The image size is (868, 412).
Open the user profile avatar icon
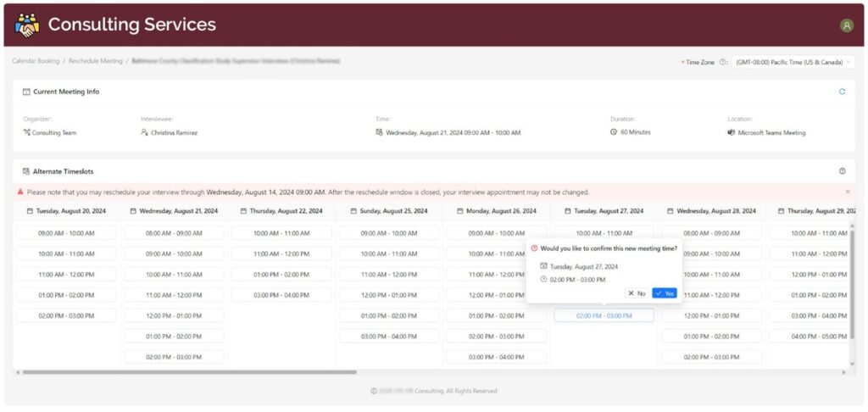pos(846,25)
